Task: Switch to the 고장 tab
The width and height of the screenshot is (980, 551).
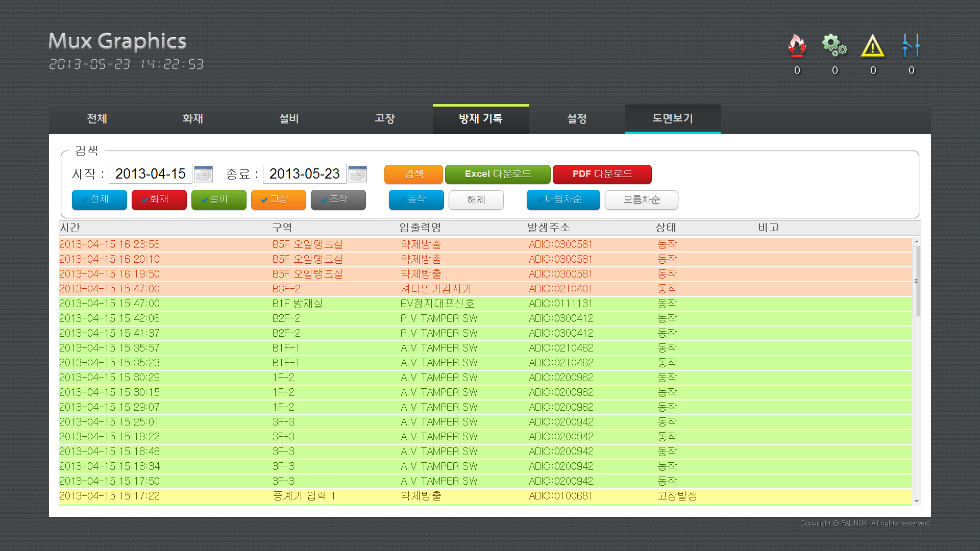Action: pyautogui.click(x=385, y=119)
